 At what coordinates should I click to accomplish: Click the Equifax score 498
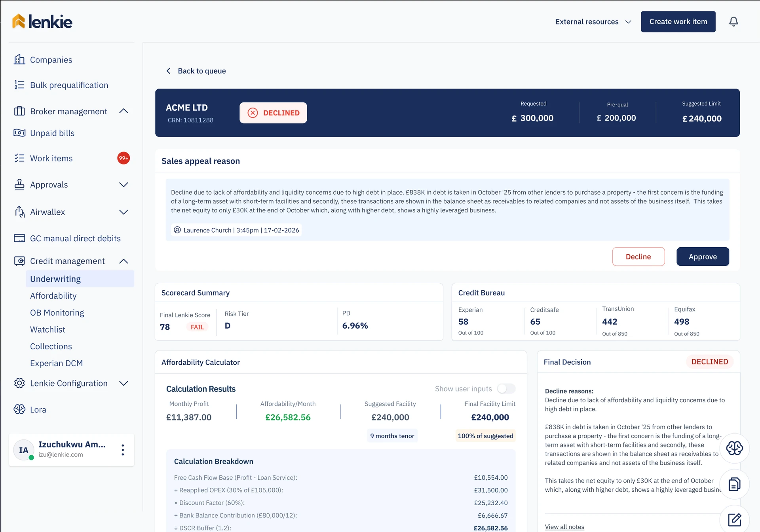(x=682, y=322)
